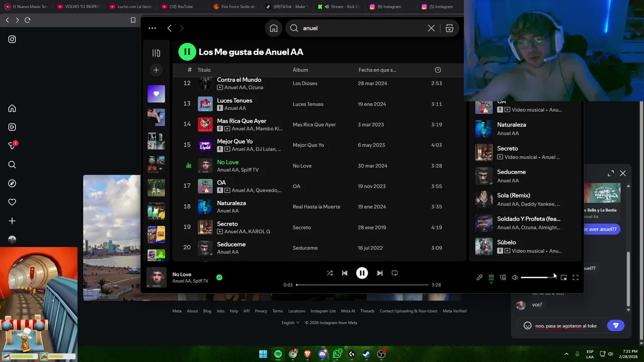Open Instagram search magnifier icon

click(12, 164)
